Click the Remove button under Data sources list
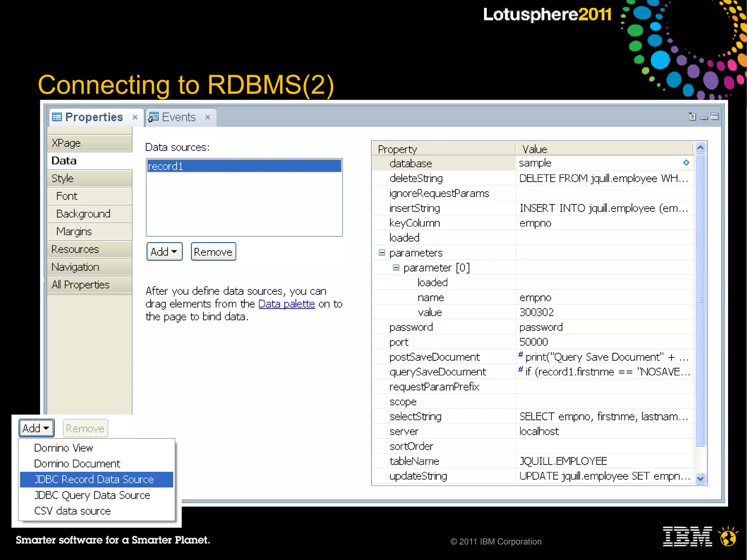Viewport: 747px width, 560px height. (x=213, y=252)
